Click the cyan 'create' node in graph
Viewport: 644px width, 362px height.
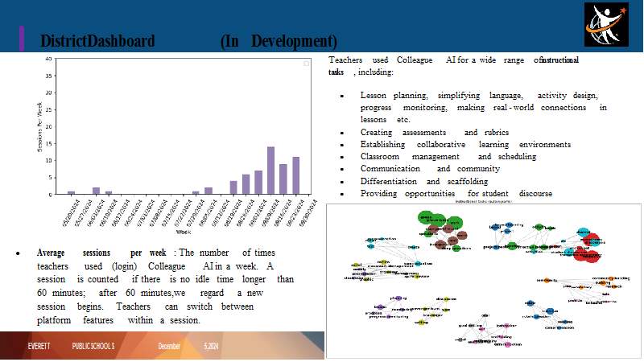[x=414, y=247]
